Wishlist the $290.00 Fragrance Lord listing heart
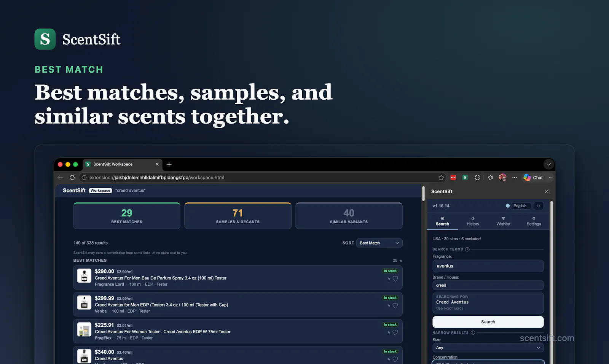Image resolution: width=609 pixels, height=364 pixels. 395,279
